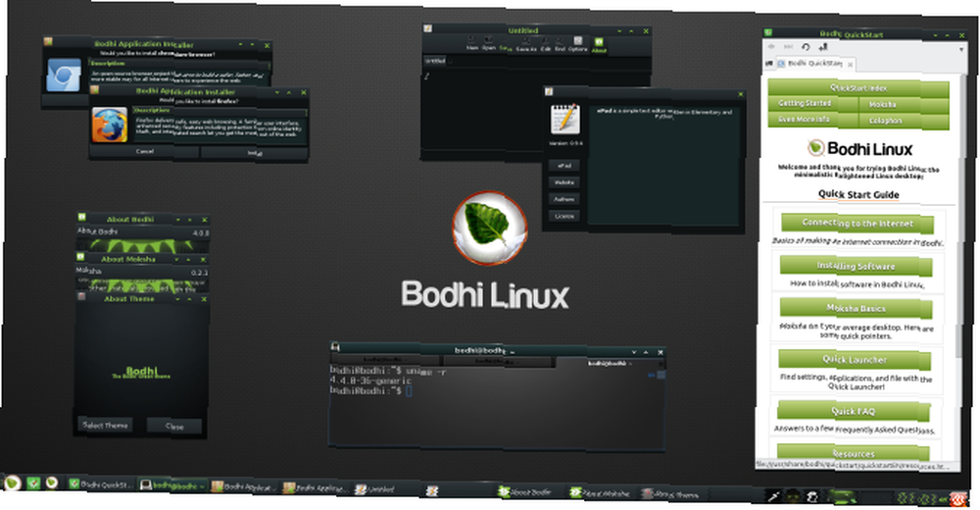Click Install in Firefox installer dialog

click(x=255, y=153)
